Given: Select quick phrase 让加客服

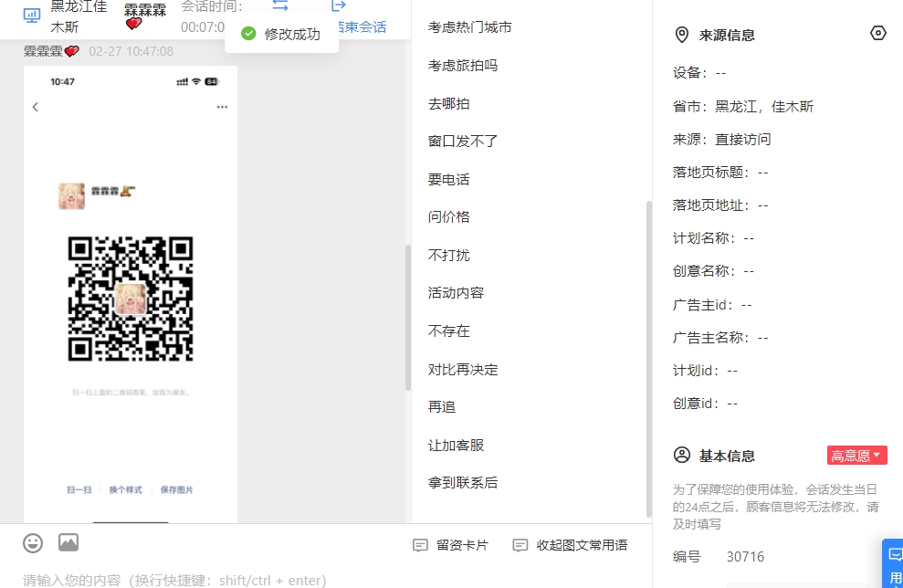Looking at the screenshot, I should [456, 446].
